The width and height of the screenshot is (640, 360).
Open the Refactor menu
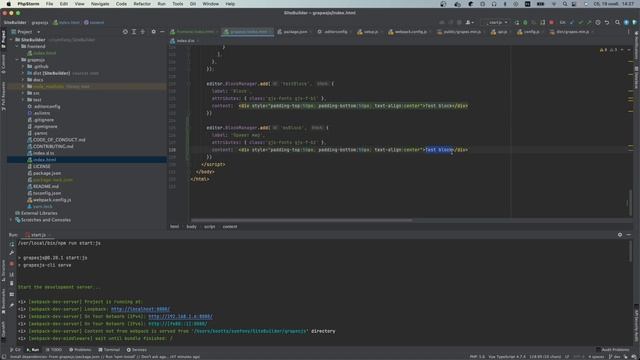(142, 4)
